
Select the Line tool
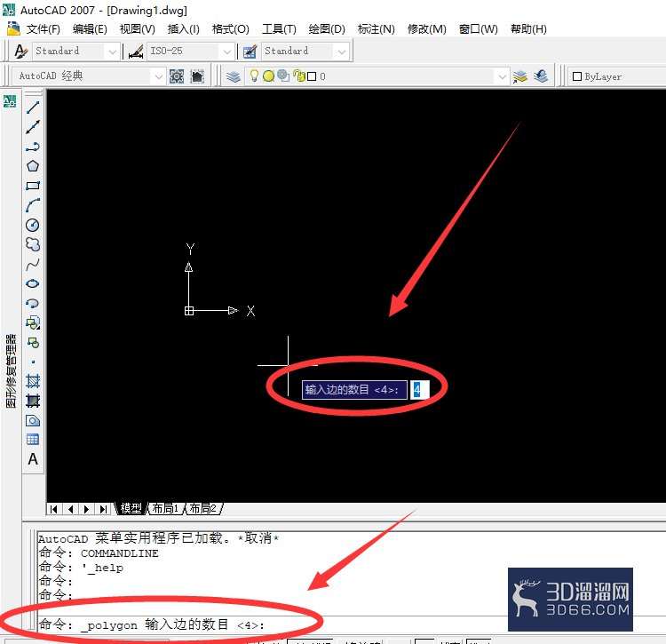click(33, 107)
